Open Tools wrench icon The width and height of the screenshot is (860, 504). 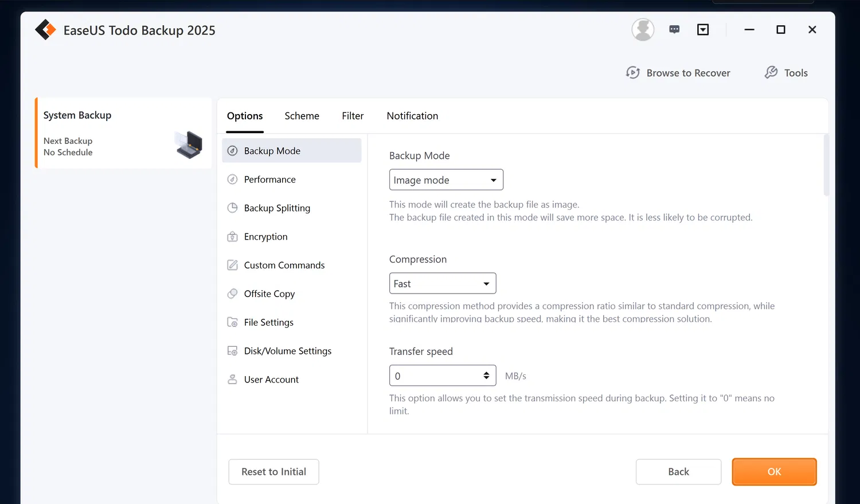[771, 72]
